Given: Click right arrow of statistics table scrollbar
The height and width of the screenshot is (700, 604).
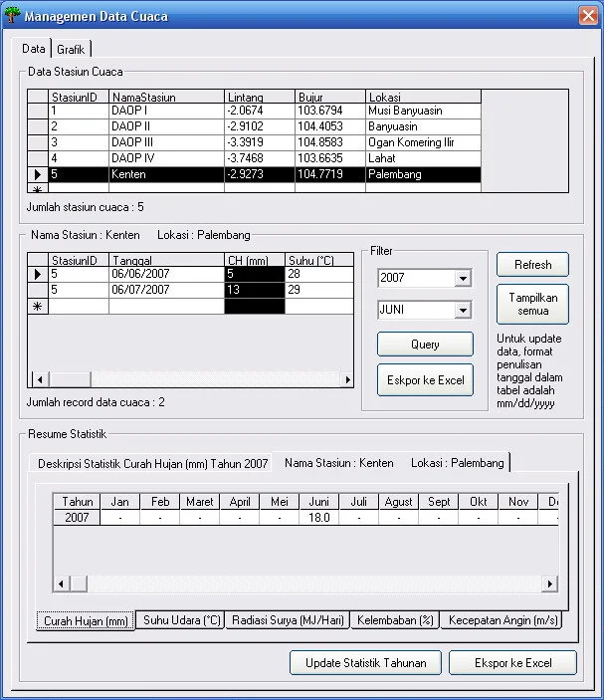Looking at the screenshot, I should [549, 584].
